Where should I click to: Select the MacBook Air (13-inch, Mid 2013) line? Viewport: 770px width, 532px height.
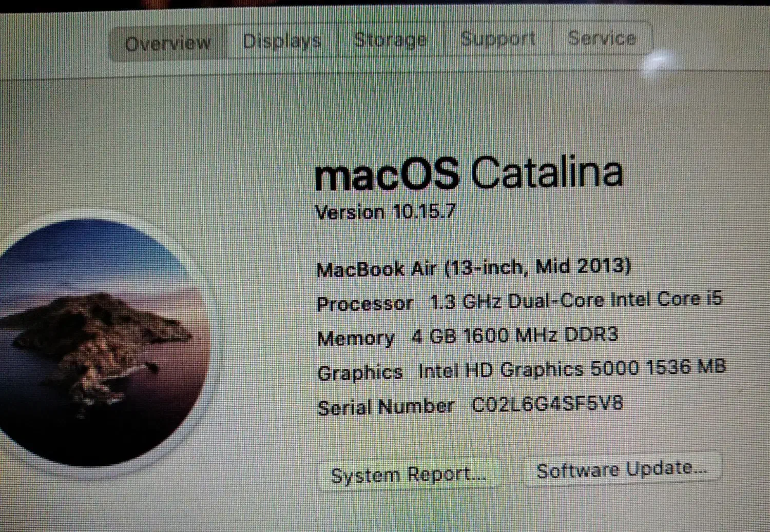pyautogui.click(x=473, y=268)
